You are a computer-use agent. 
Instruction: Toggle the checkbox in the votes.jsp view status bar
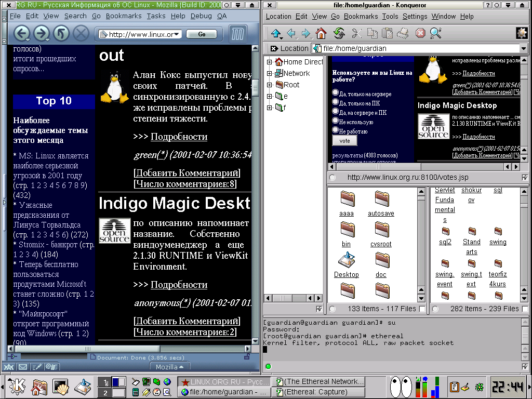coord(525,178)
